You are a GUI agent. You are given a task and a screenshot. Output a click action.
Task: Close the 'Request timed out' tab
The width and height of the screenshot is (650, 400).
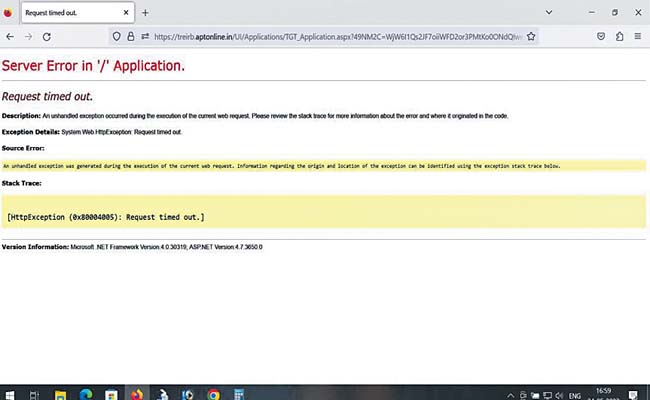coord(126,13)
